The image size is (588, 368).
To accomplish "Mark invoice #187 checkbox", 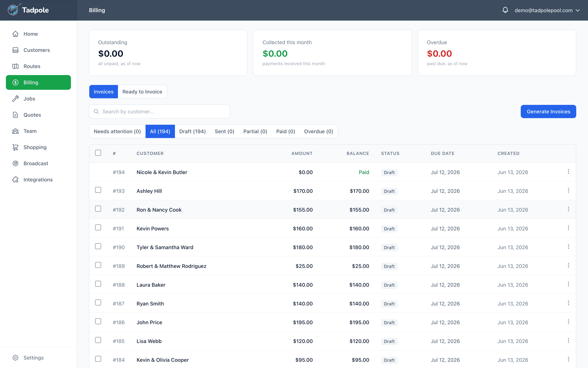I will (98, 302).
